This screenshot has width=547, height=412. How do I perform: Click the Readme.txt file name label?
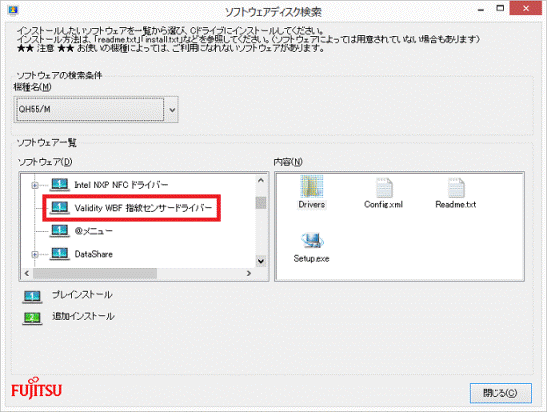coord(456,204)
